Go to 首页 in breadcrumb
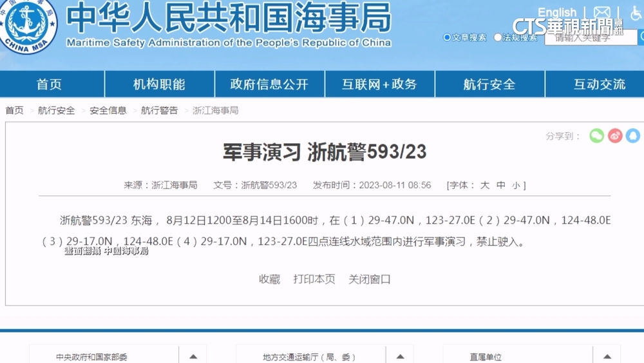Image resolution: width=644 pixels, height=363 pixels. pyautogui.click(x=14, y=110)
